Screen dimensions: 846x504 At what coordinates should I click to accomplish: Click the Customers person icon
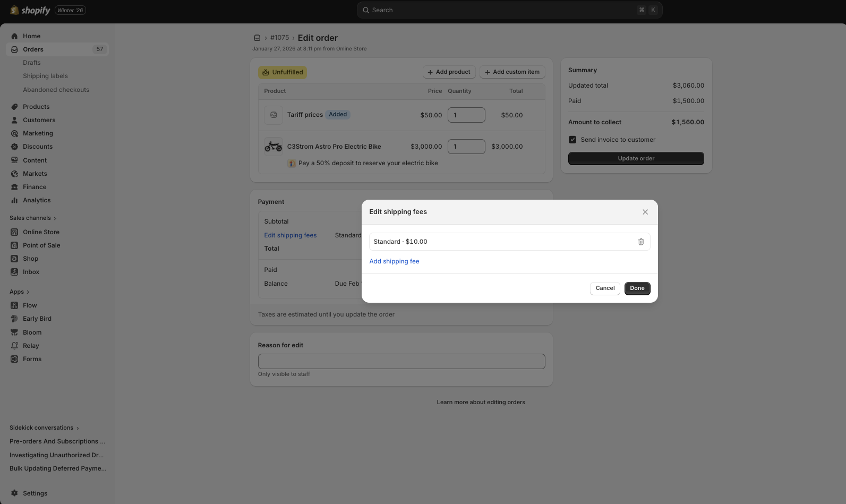pos(14,120)
